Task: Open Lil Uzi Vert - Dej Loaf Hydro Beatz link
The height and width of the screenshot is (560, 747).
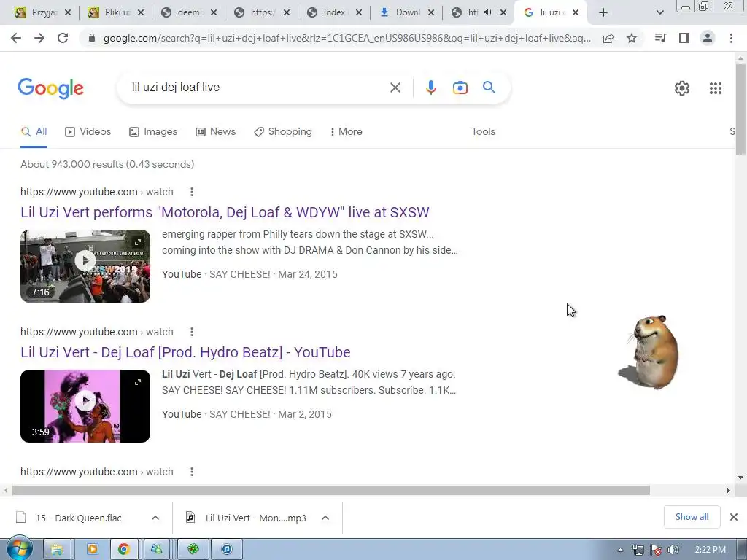Action: coord(185,352)
